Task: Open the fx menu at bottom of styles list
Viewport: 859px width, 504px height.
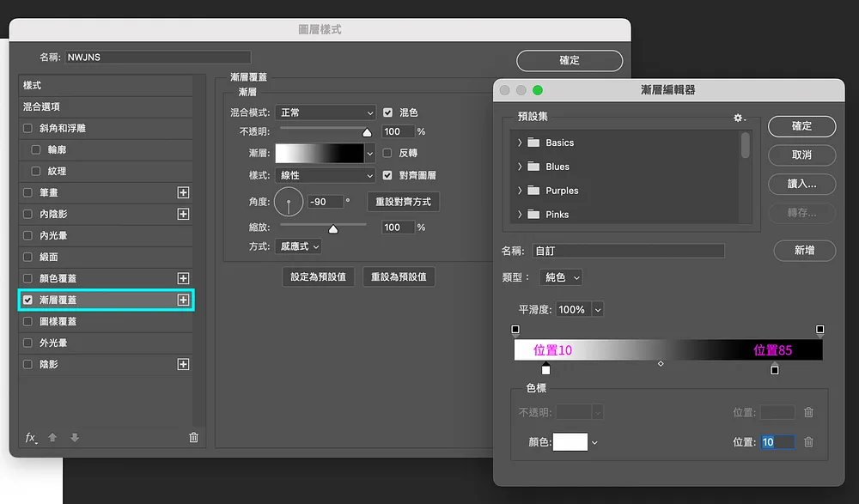Action: pos(31,437)
